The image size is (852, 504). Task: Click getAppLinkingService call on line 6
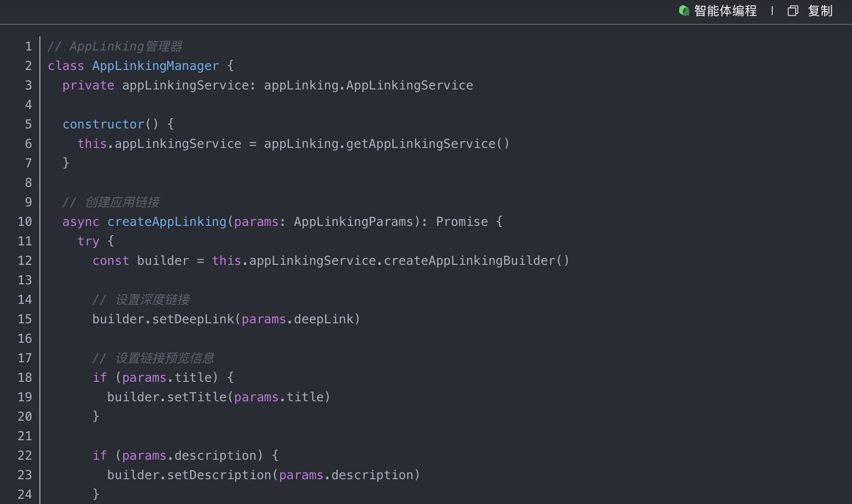(x=421, y=144)
